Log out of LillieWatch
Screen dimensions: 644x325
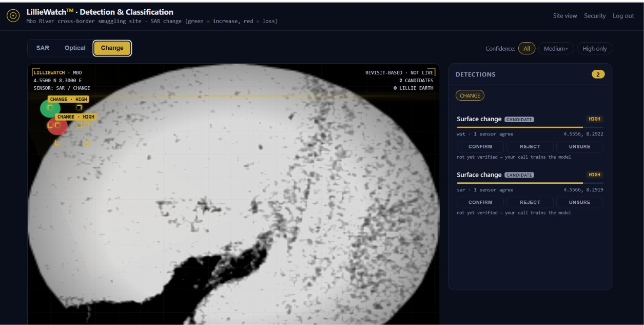coord(623,16)
